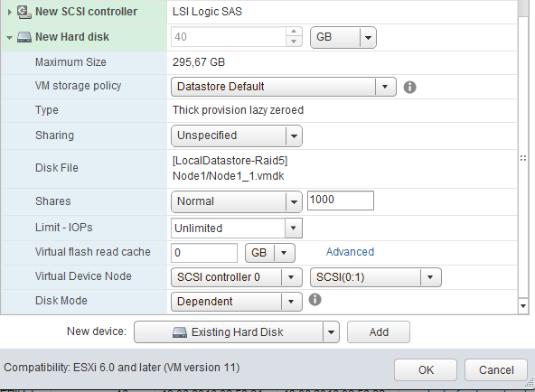This screenshot has width=535, height=392.
Task: Collapse the New Hard disk section
Action: (x=10, y=38)
